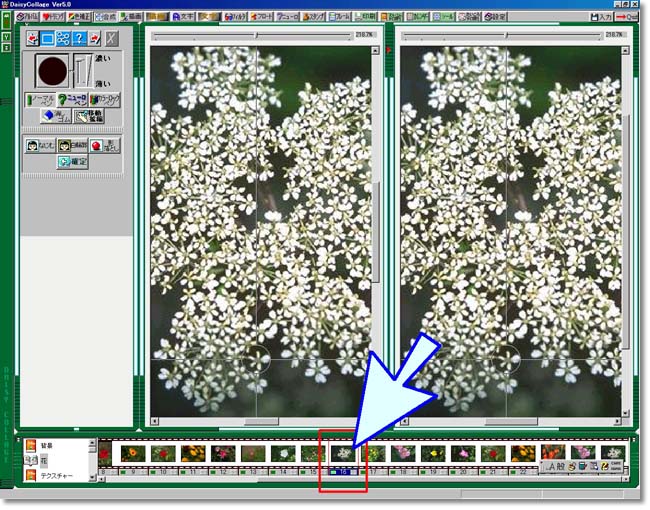Click the red ball shadow button

tap(105, 146)
